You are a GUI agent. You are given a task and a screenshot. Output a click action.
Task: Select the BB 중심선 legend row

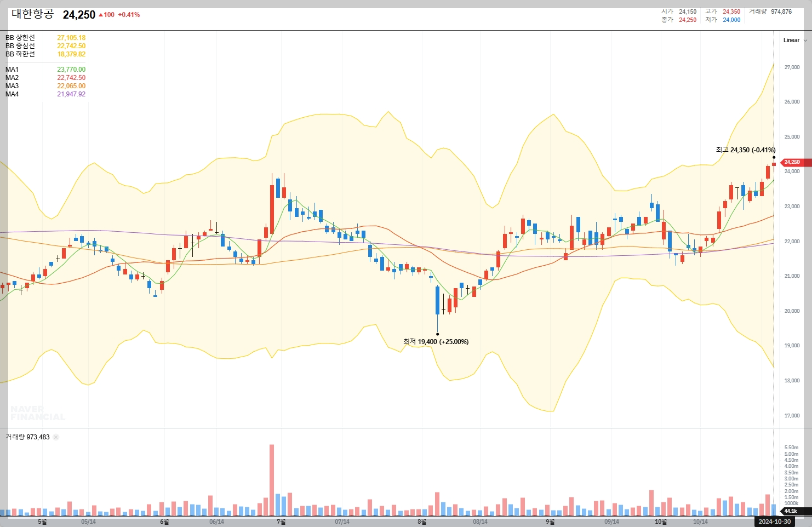[45, 46]
